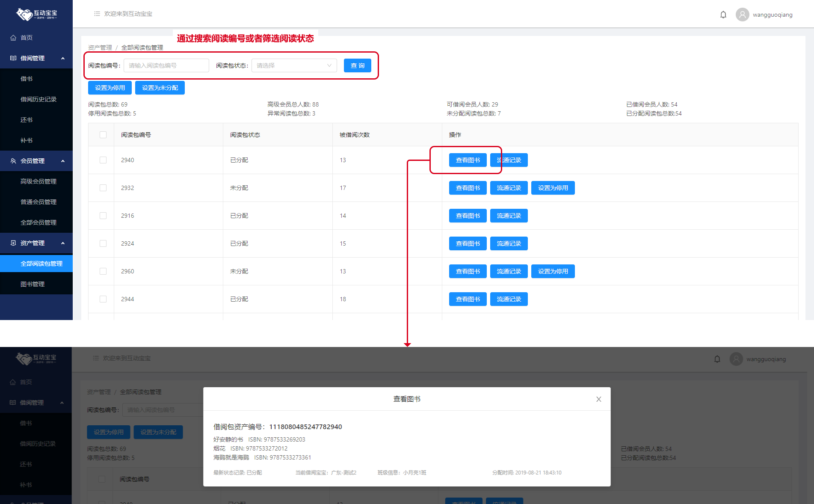
Task: Click the 首页 home icon in the undimmed sidebar
Action: (x=13, y=38)
